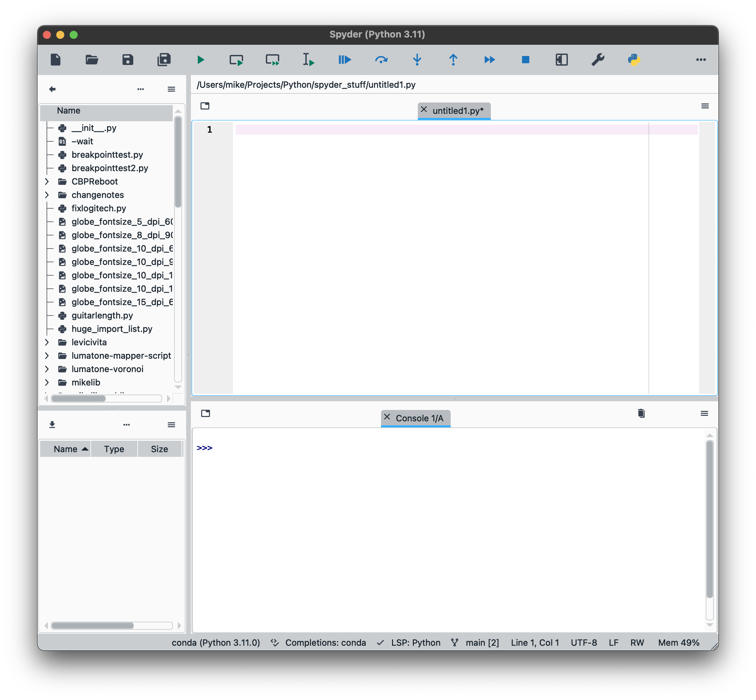Open the editor pane options hamburger menu
Image resolution: width=756 pixels, height=700 pixels.
tap(705, 106)
